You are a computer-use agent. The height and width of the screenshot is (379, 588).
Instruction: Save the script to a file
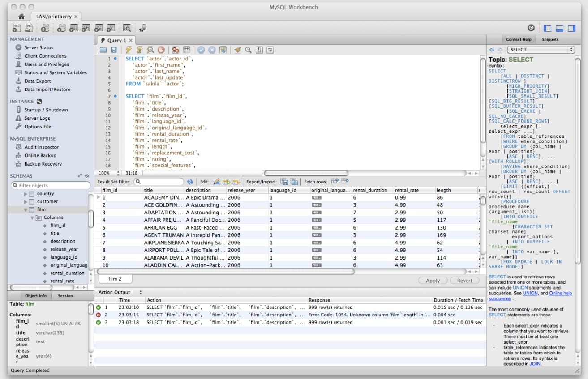[x=114, y=50]
